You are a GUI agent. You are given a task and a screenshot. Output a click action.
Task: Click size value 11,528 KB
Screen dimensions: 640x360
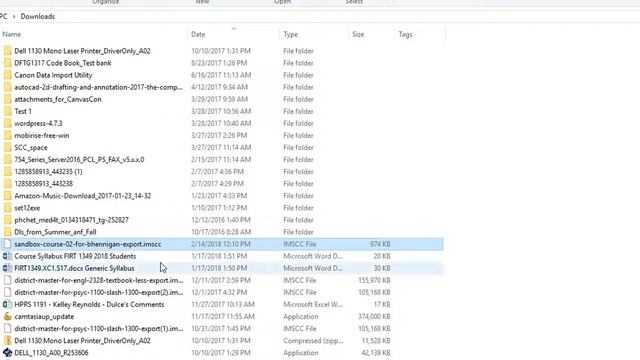coord(376,340)
